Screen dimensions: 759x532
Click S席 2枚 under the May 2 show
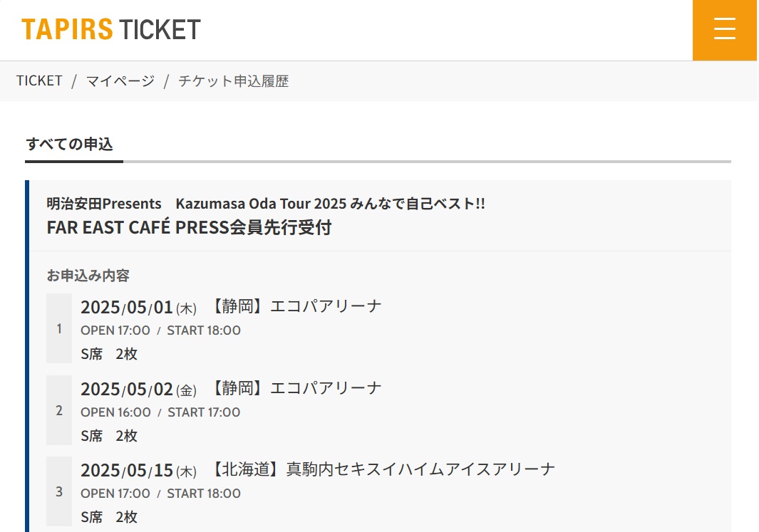point(109,436)
